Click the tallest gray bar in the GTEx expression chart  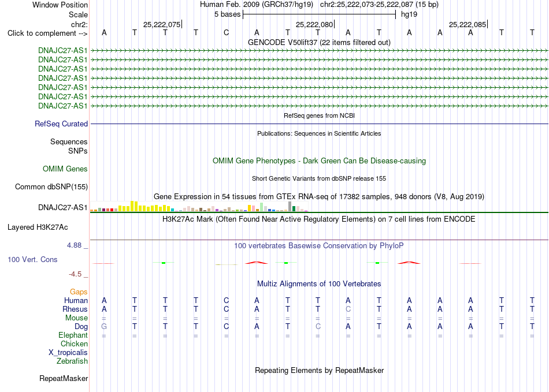290,207
